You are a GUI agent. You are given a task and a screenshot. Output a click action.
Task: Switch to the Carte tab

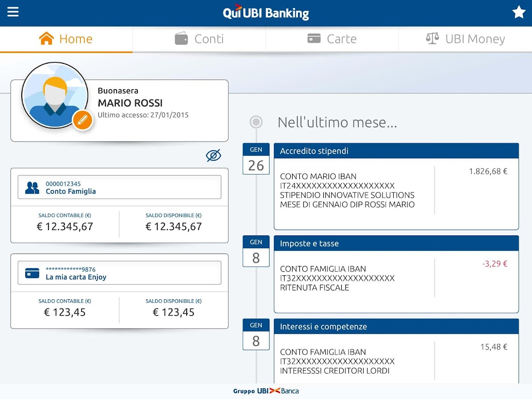332,39
